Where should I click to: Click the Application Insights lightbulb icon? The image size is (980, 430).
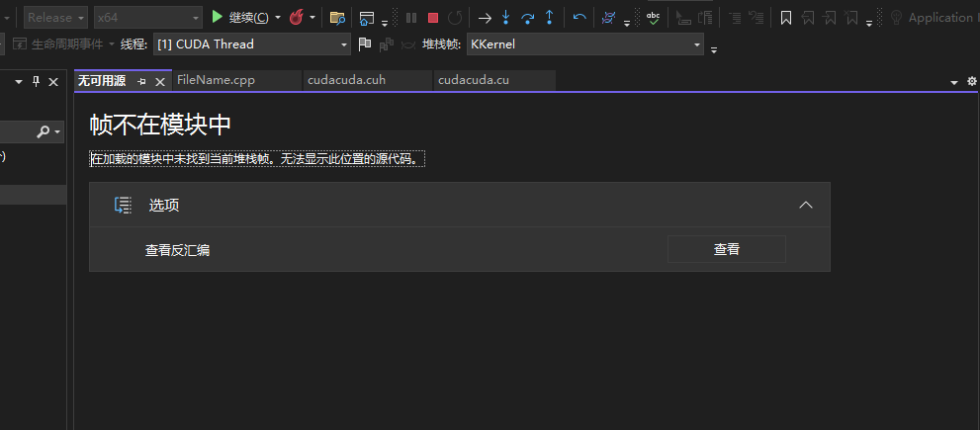pyautogui.click(x=896, y=18)
